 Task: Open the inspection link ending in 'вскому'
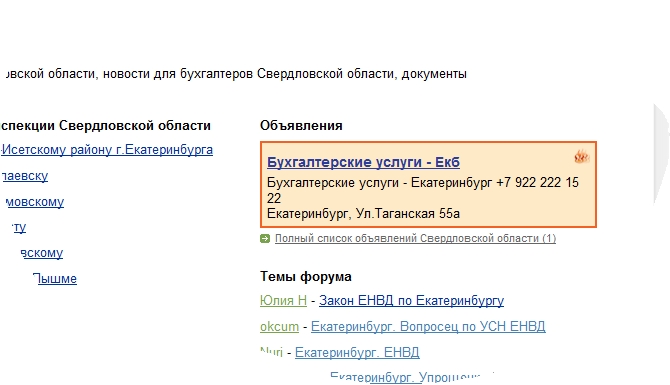coord(42,253)
